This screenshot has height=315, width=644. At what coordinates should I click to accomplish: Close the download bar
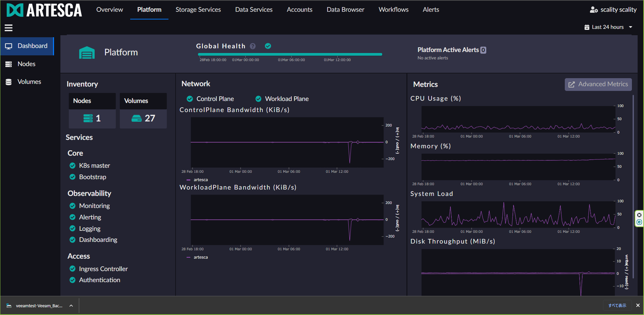pyautogui.click(x=638, y=306)
